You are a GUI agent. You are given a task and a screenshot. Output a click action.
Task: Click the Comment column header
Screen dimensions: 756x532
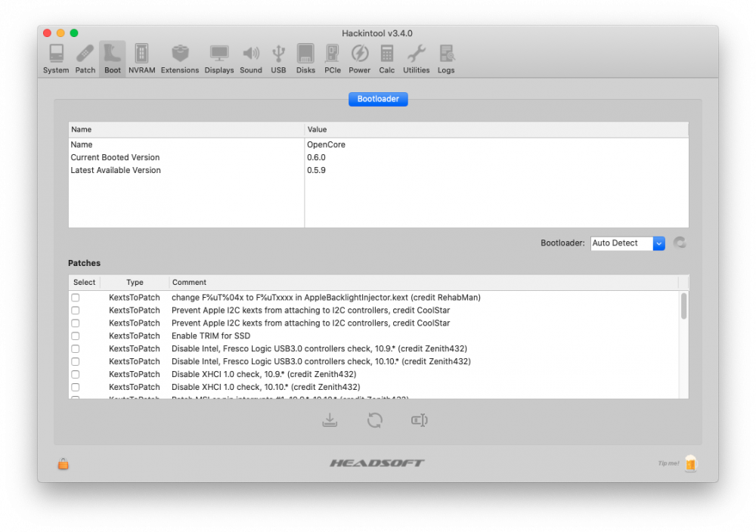pyautogui.click(x=423, y=283)
